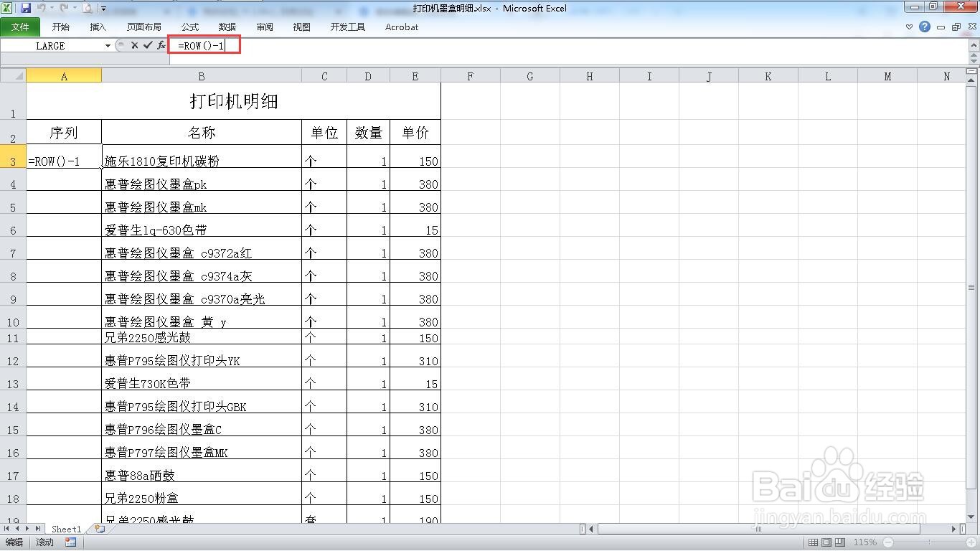Open the 文件 File tab
This screenshot has width=980, height=551.
20,27
